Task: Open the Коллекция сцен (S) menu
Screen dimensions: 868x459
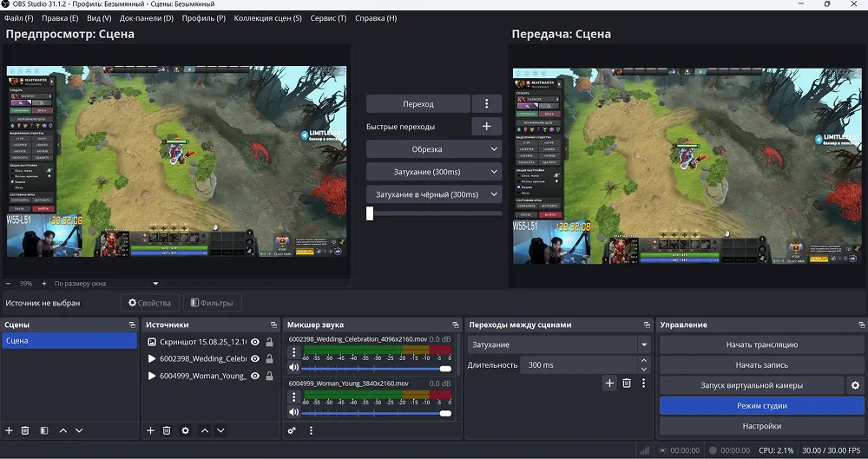Action: coord(268,18)
